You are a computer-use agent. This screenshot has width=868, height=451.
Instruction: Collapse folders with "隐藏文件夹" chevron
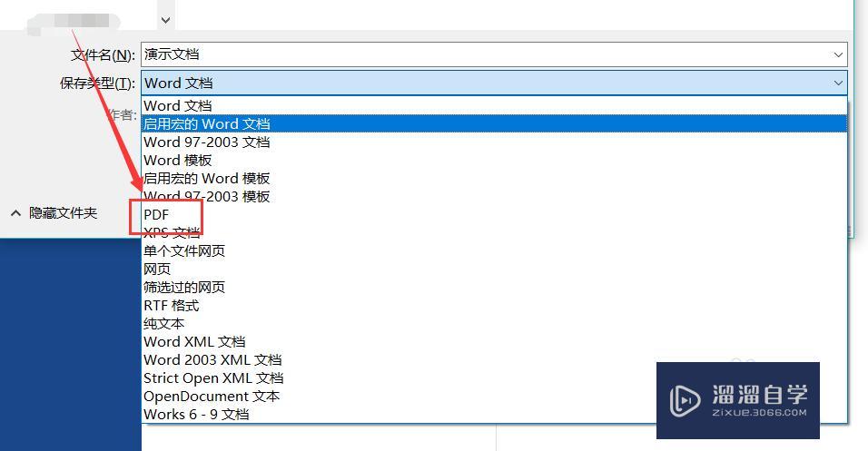(16, 213)
